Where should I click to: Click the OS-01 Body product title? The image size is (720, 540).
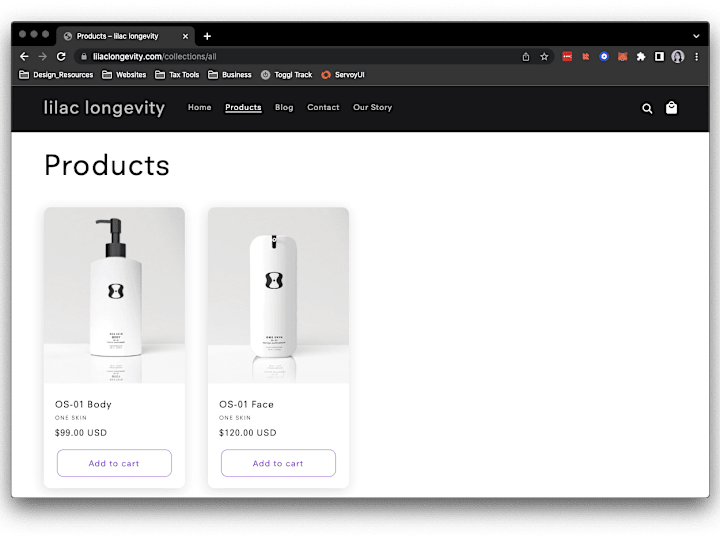[83, 405]
